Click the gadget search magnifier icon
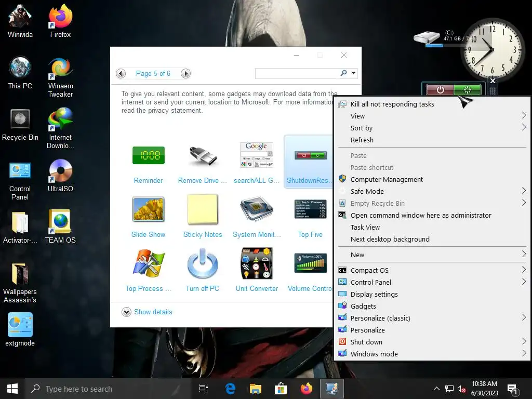The image size is (532, 399). [x=344, y=73]
